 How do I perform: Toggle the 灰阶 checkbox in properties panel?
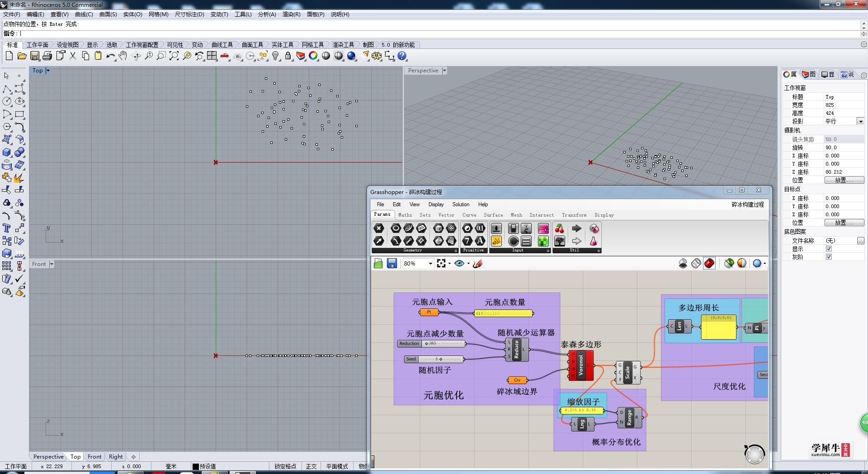[x=829, y=257]
